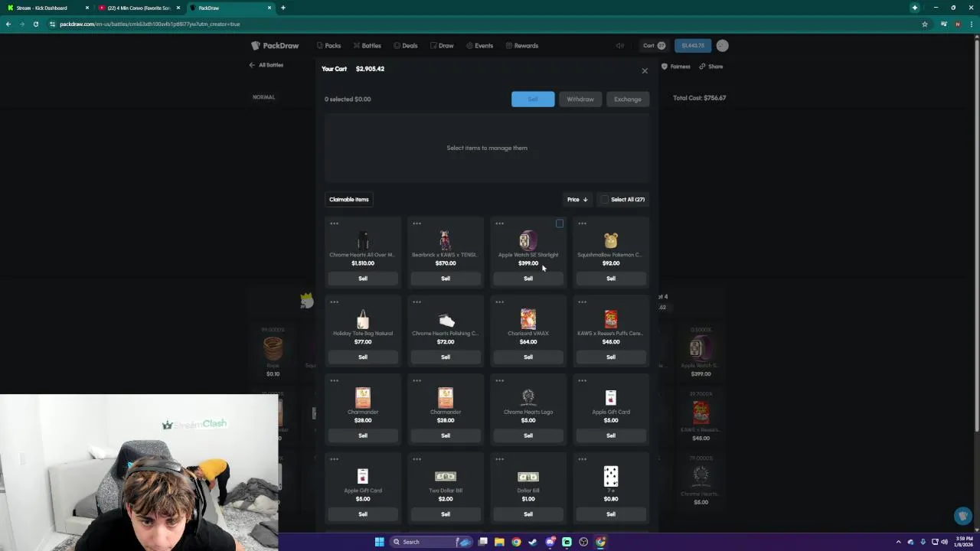Image resolution: width=980 pixels, height=551 pixels.
Task: Open options menu for Apple Watch SE Starlight
Action: point(499,223)
